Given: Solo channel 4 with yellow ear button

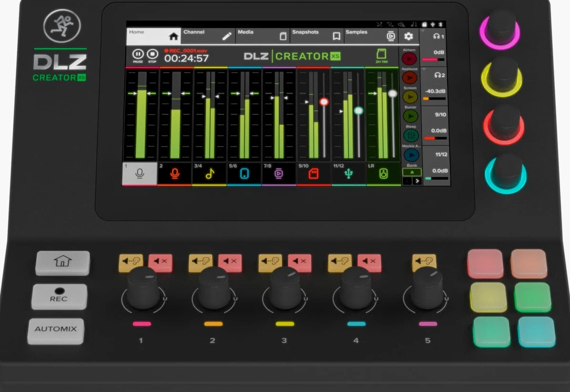Looking at the screenshot, I should pyautogui.click(x=340, y=262).
